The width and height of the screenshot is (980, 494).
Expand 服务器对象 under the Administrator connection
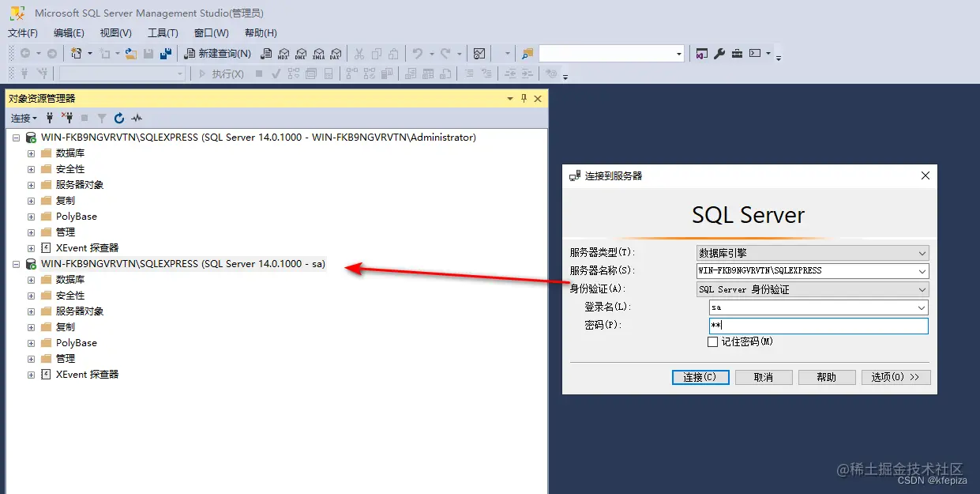click(31, 185)
